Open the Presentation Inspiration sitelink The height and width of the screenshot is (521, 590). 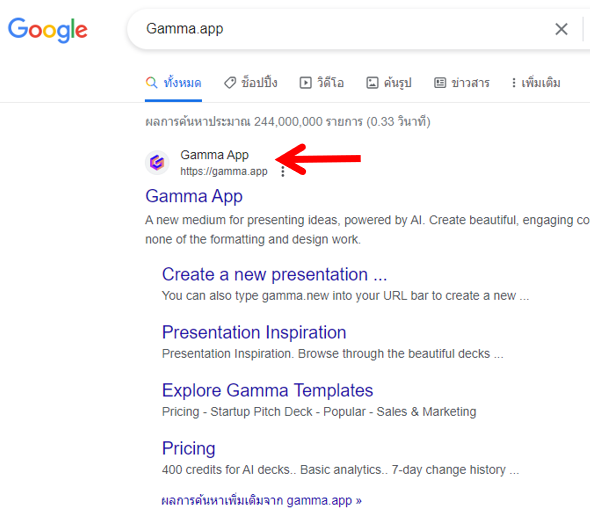point(254,332)
